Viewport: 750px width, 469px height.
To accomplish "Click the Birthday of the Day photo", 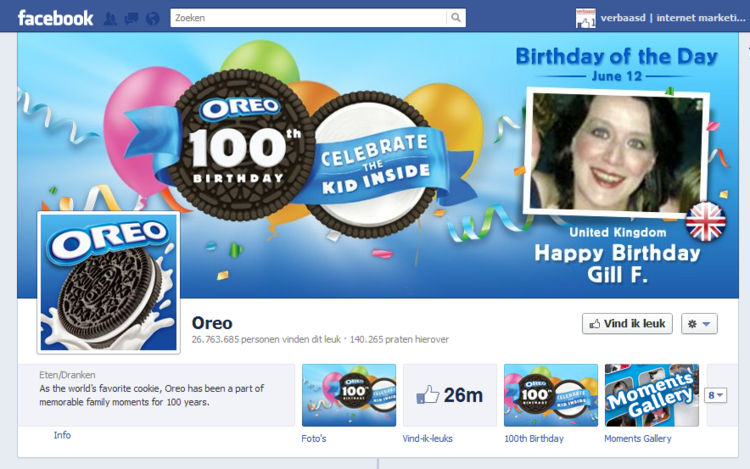I will coord(617,151).
